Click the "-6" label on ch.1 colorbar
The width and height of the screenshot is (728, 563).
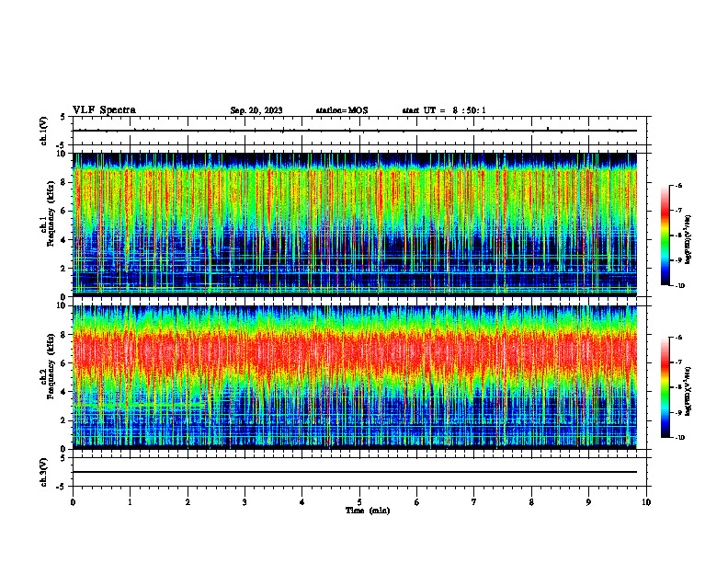(678, 185)
